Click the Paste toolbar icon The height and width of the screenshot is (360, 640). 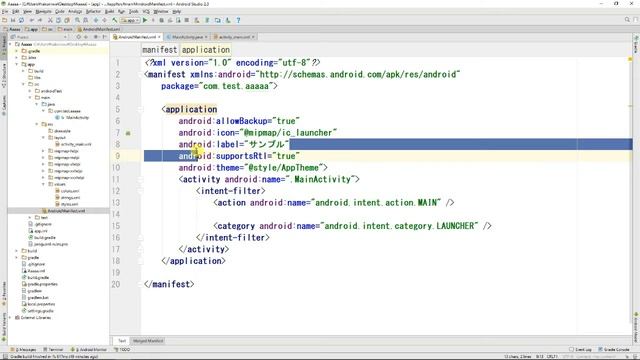[67, 20]
